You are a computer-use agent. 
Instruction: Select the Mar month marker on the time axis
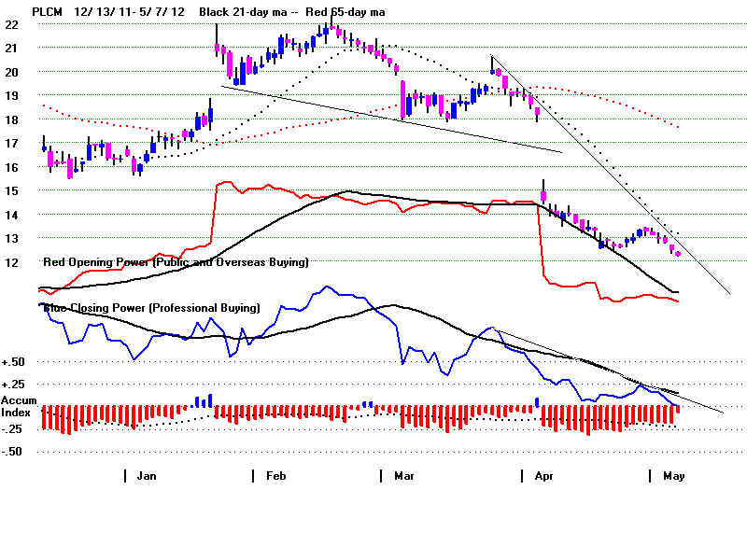[x=403, y=475]
